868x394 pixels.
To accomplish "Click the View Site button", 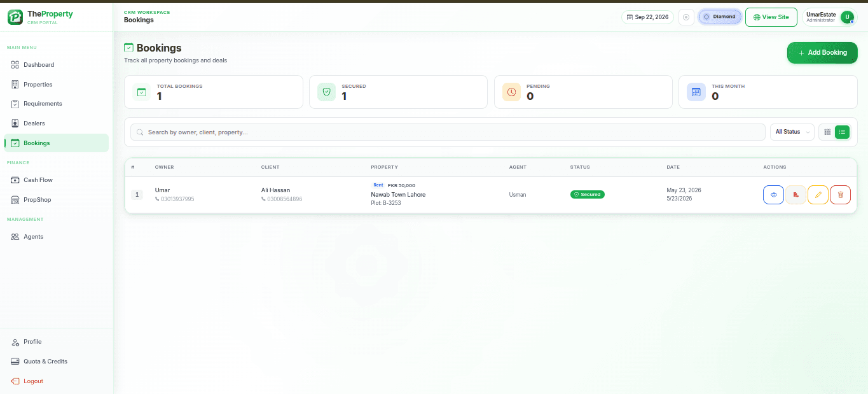I will (771, 17).
